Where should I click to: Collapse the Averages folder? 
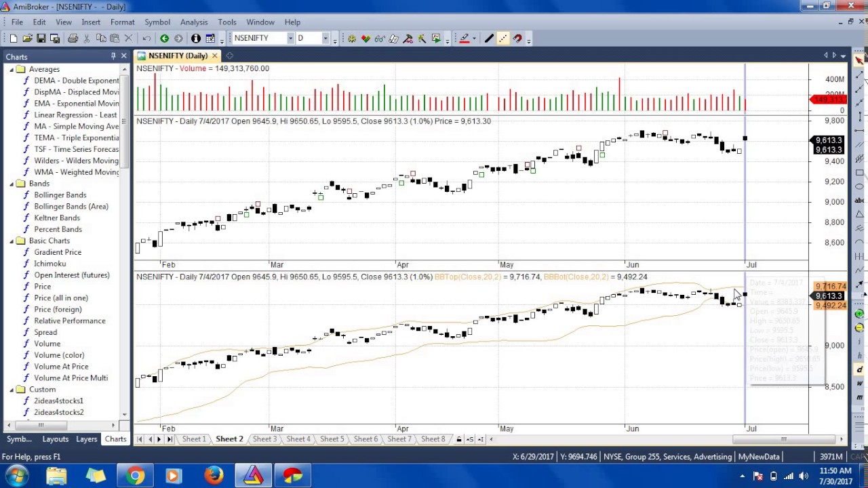12,69
